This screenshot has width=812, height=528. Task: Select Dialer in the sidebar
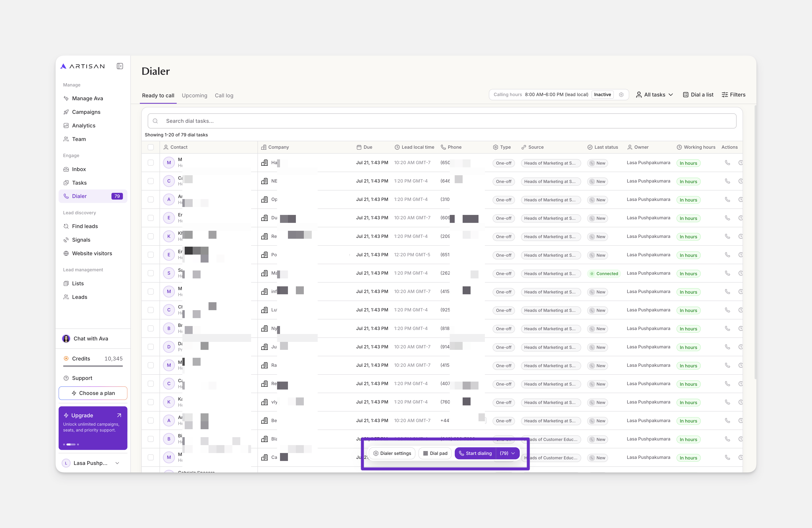[93, 196]
